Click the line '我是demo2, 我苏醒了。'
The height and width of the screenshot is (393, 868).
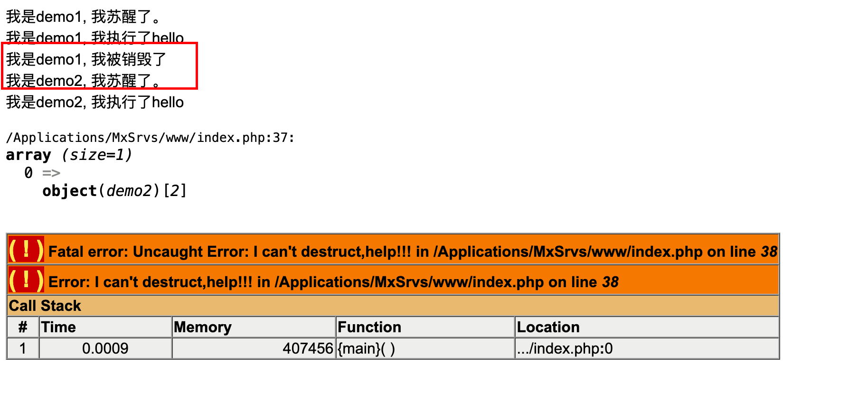click(85, 81)
